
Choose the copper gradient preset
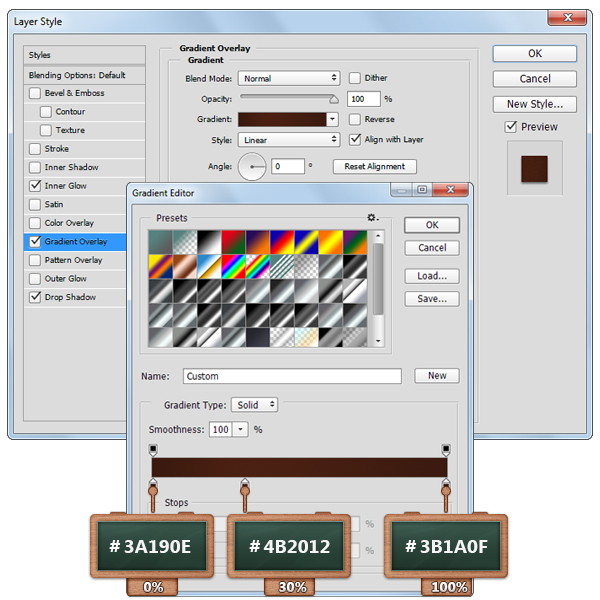pyautogui.click(x=186, y=265)
